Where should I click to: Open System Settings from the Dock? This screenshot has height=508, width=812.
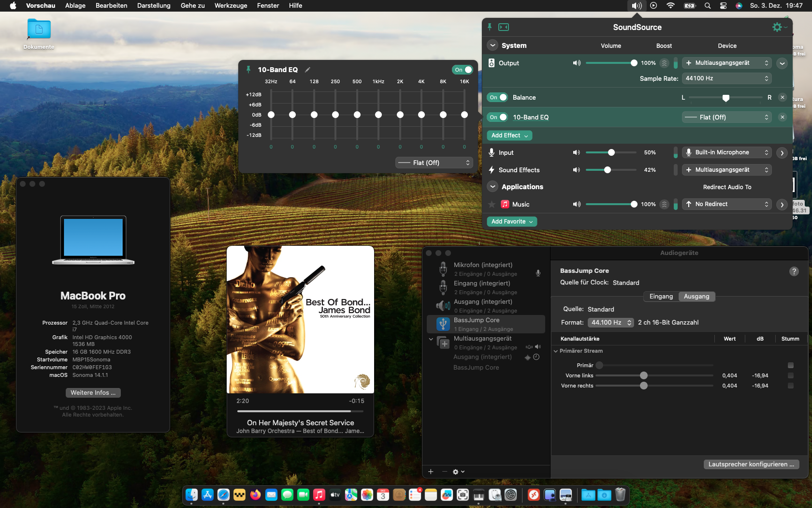(510, 494)
